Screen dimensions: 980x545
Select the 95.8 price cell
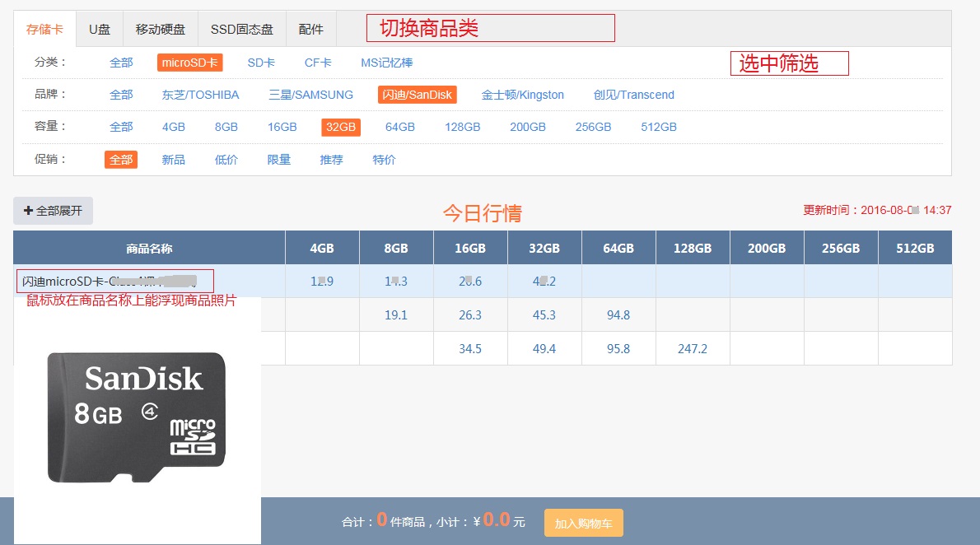coord(618,349)
